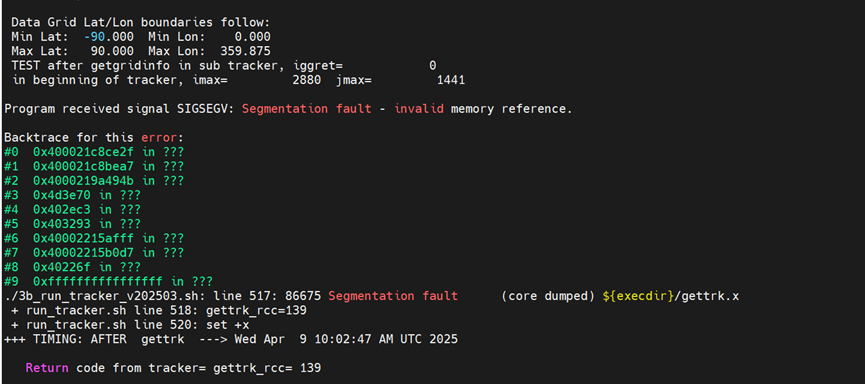This screenshot has height=384, width=865.
Task: Click backtrace frame #3 address 0x4d3e70
Action: pyautogui.click(x=62, y=195)
